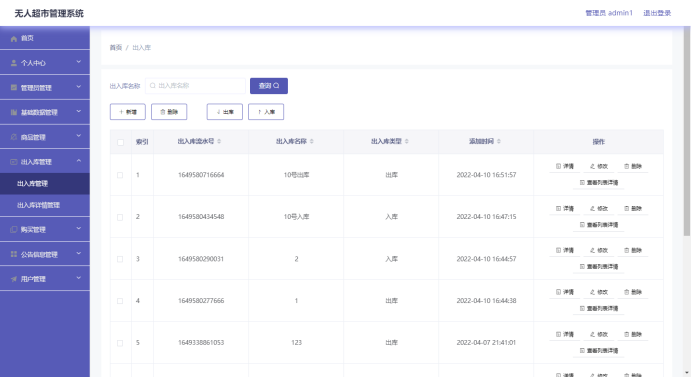Click the icon beside 出入库管理 parent menu
This screenshot has height=377, width=692.
tap(14, 162)
